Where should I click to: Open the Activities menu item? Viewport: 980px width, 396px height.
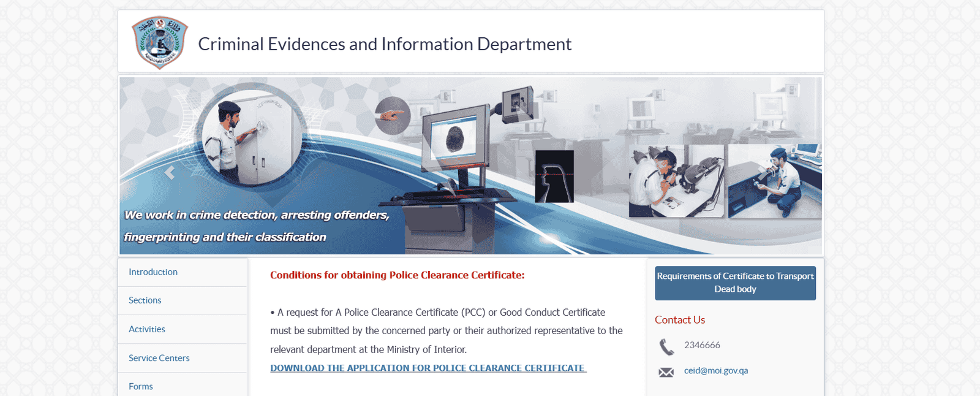coord(183,329)
